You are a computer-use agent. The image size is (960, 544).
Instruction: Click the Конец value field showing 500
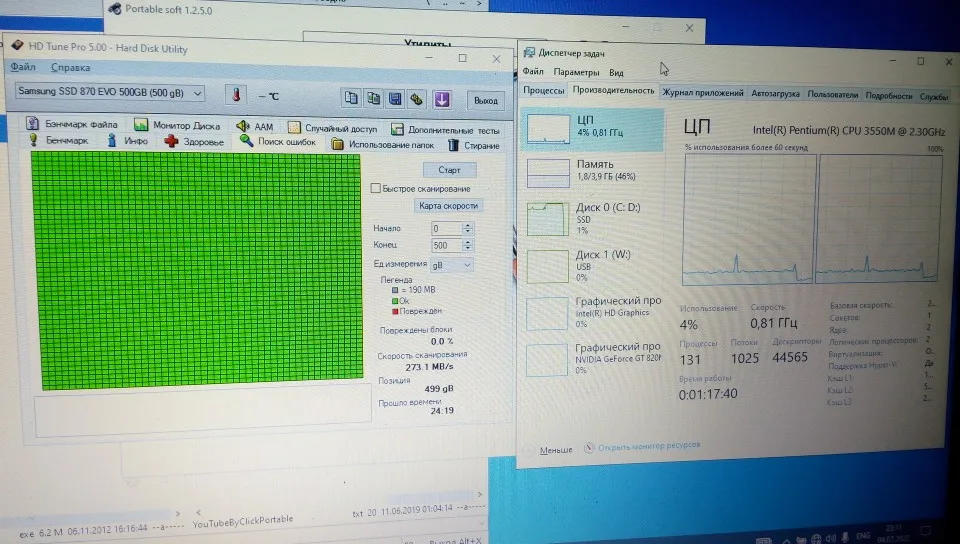[446, 245]
